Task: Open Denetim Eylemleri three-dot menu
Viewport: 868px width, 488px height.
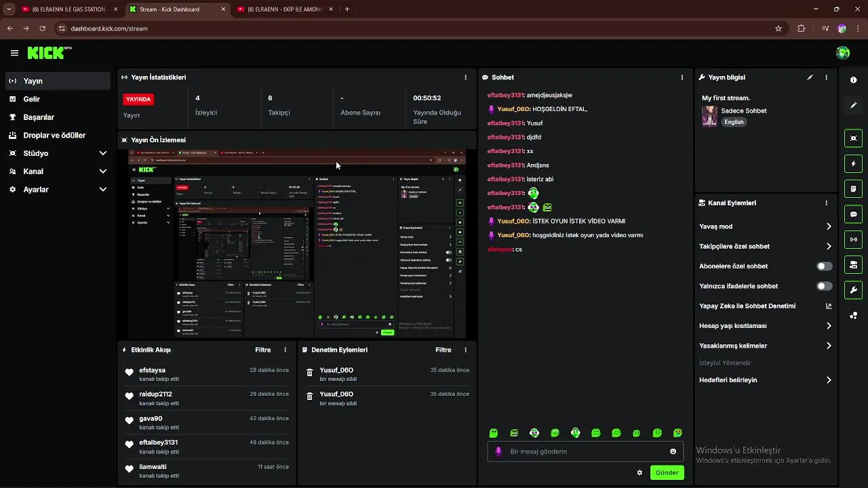Action: (465, 350)
